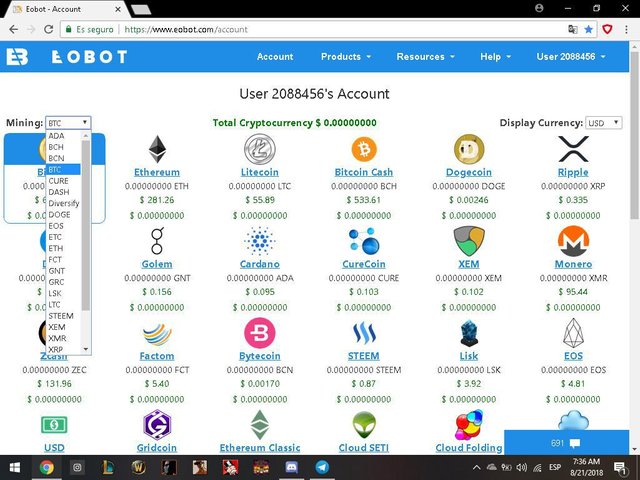Viewport: 640px width, 480px height.
Task: Click the Golem logo icon
Action: [157, 241]
